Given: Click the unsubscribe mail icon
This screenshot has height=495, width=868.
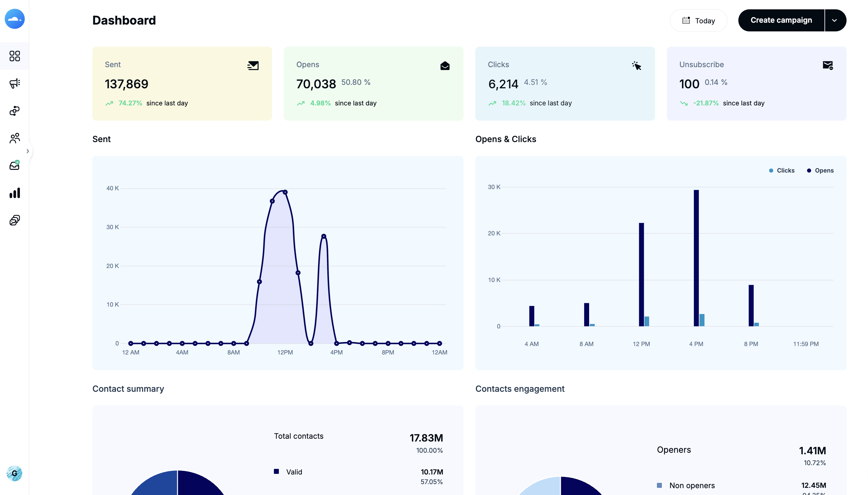Looking at the screenshot, I should click(828, 65).
